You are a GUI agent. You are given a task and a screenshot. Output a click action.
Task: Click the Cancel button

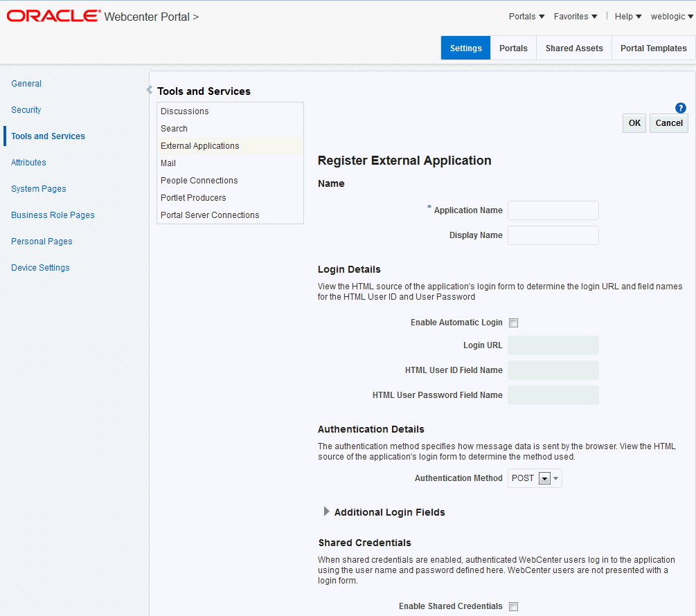(x=669, y=123)
